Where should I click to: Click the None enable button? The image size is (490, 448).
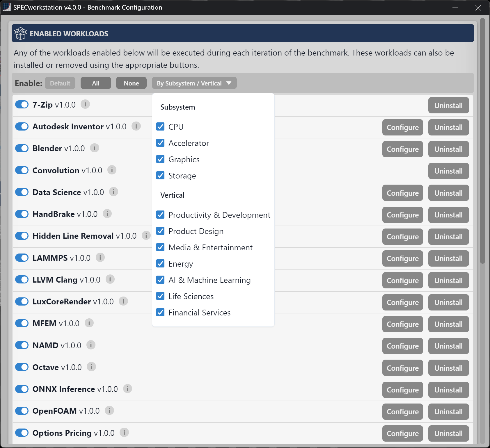pos(131,83)
